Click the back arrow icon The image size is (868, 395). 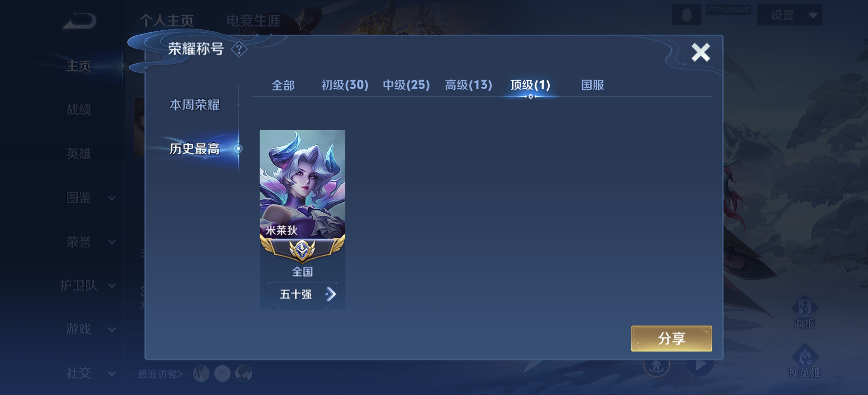pyautogui.click(x=79, y=21)
